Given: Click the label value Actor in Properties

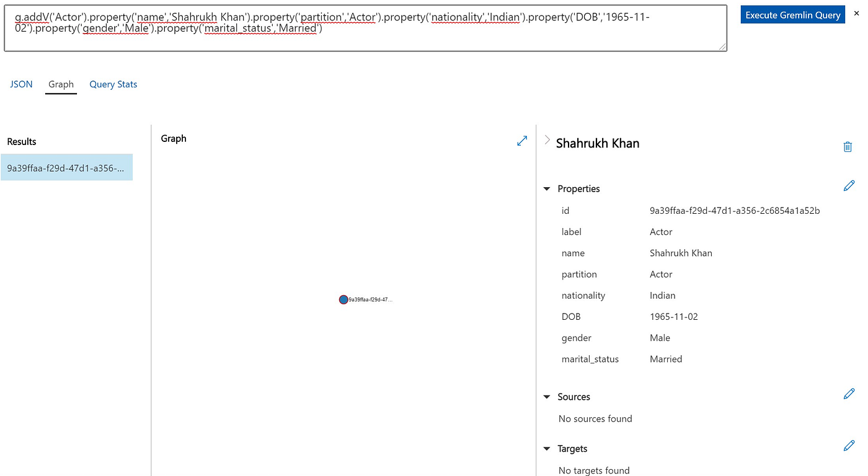Looking at the screenshot, I should [x=661, y=232].
